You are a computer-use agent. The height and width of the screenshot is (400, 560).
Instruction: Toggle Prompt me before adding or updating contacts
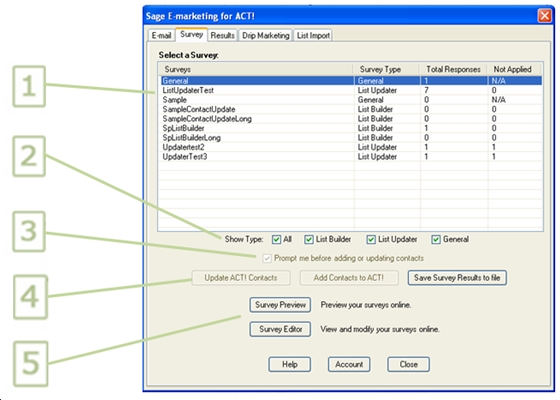267,258
